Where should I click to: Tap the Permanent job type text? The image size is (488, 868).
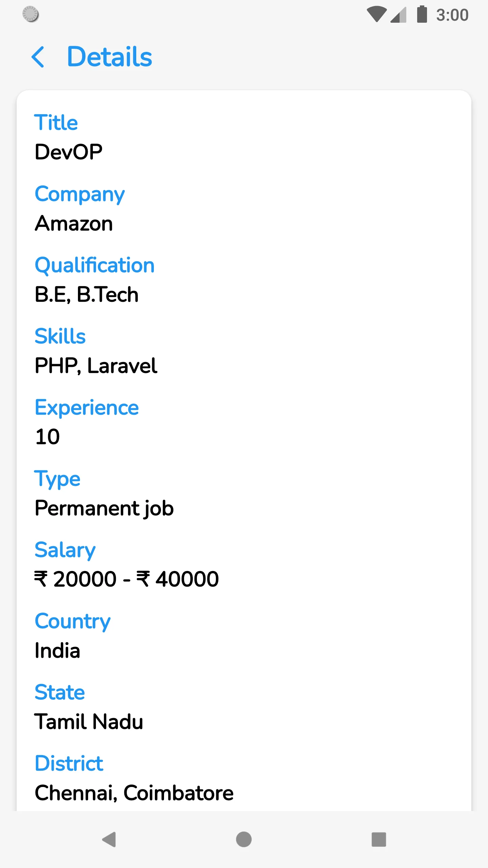104,508
